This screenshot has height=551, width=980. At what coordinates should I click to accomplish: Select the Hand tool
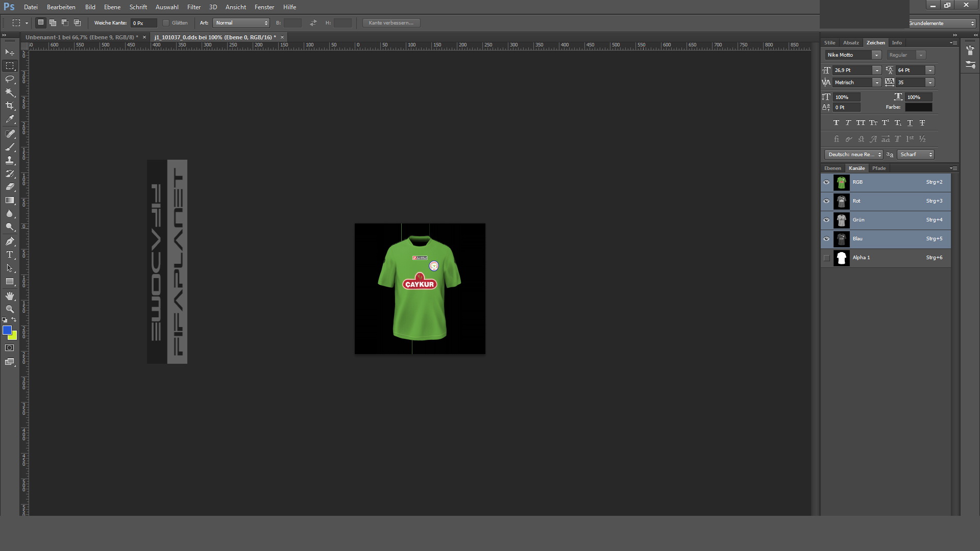[x=10, y=296]
